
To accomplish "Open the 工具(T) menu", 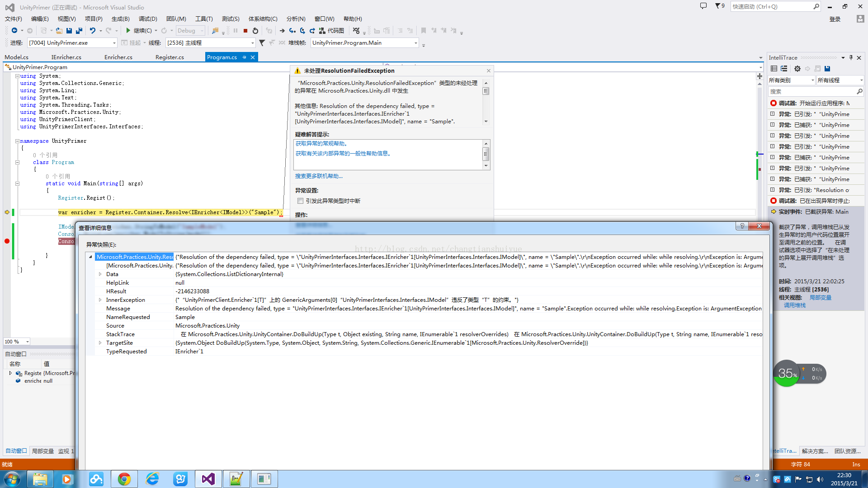I will pos(204,19).
